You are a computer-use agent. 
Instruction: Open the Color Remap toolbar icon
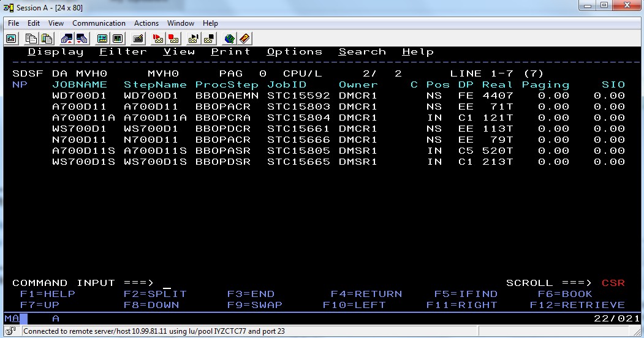(118, 39)
